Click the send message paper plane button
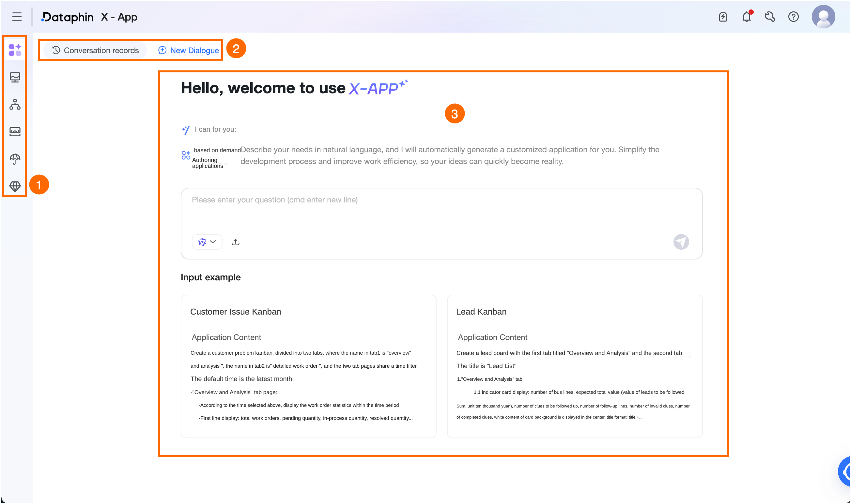The image size is (851, 504). tap(681, 242)
